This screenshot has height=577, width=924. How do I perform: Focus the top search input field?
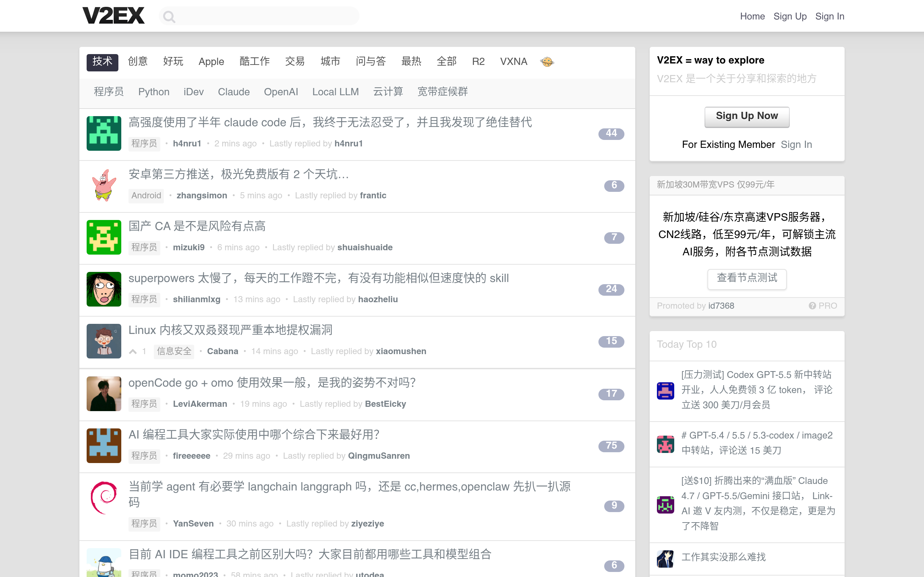click(x=259, y=16)
